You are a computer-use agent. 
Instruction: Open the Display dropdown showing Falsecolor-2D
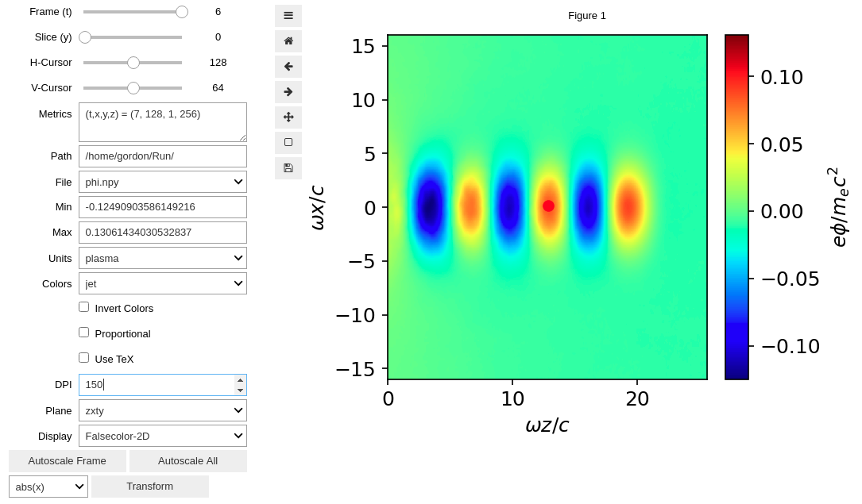click(163, 436)
